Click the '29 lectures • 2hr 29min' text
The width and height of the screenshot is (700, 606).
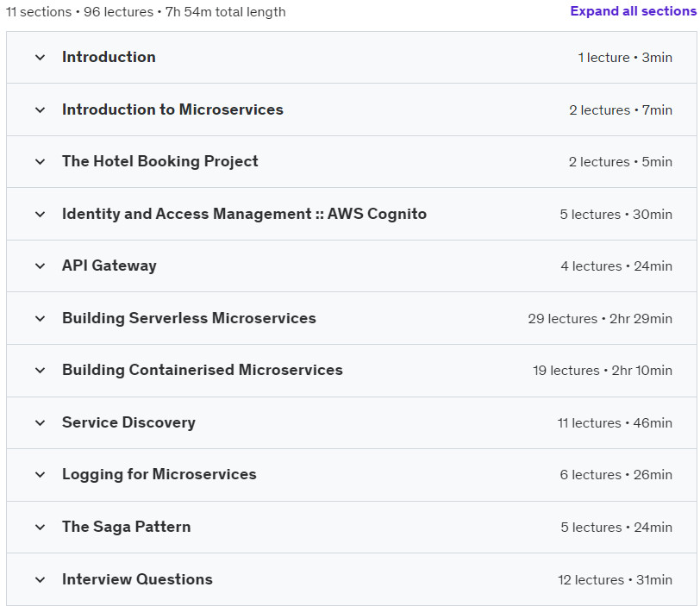(600, 319)
